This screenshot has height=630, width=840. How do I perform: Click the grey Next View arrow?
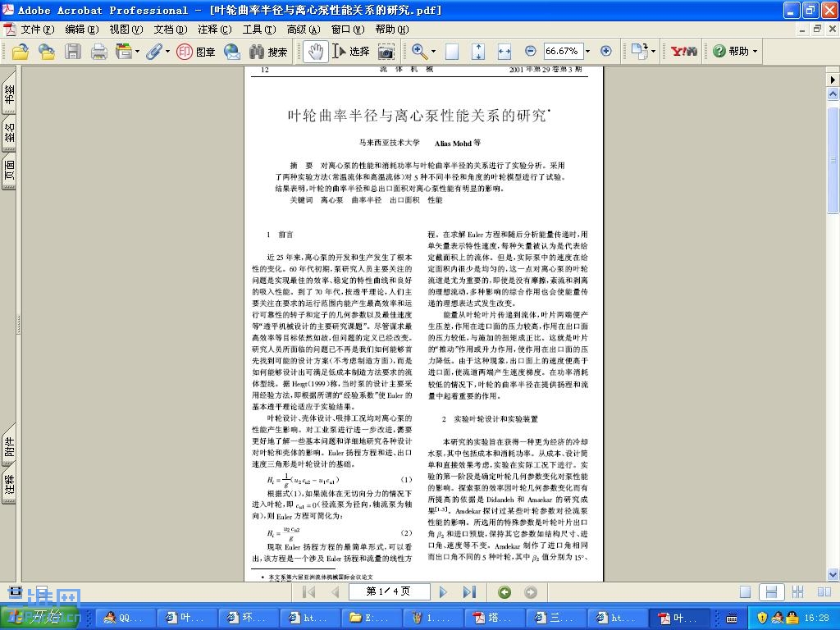(x=531, y=592)
